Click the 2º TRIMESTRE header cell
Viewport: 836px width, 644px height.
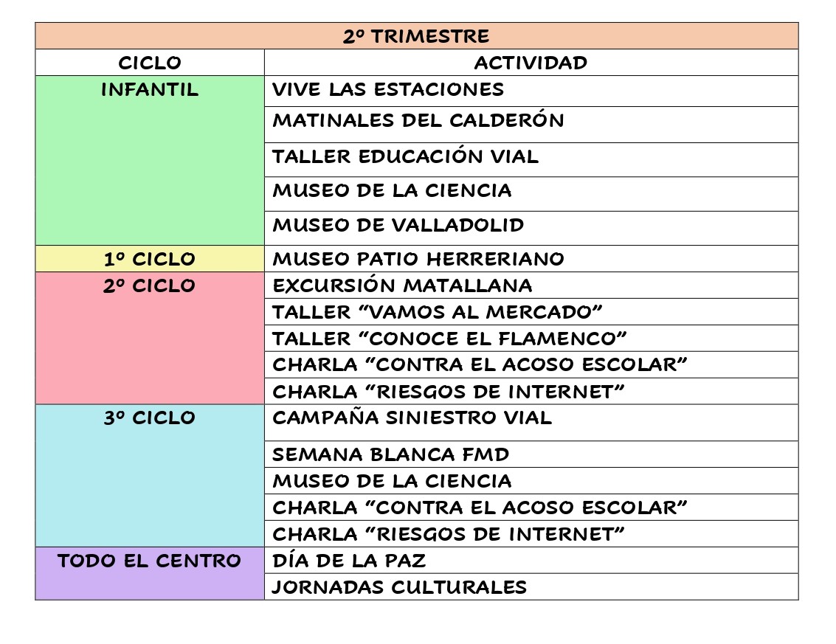(x=416, y=36)
